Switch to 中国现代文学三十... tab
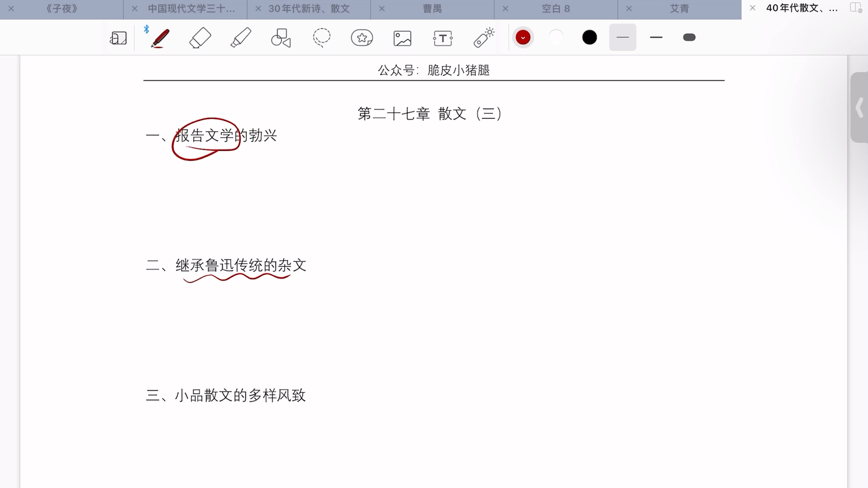Screen dimensions: 868x488 (x=191, y=9)
